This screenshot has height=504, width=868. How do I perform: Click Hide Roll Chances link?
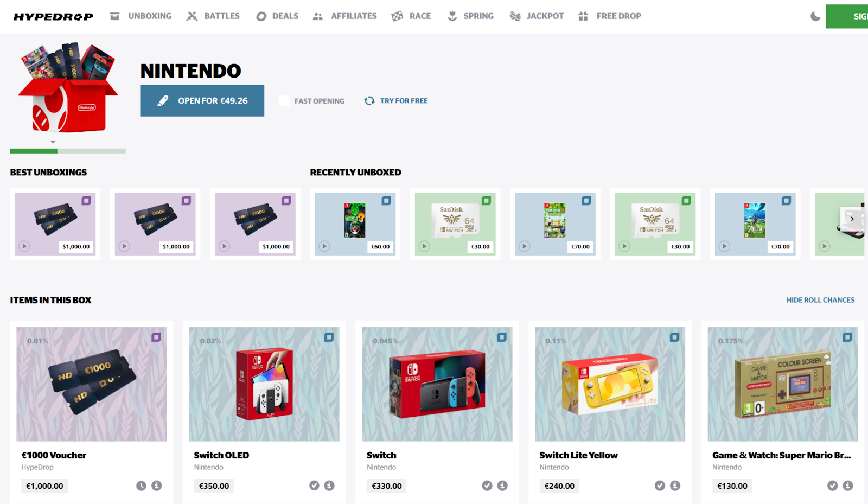coord(820,300)
